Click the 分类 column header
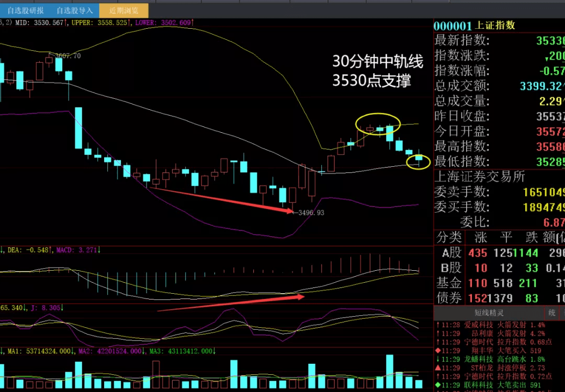The height and width of the screenshot is (392, 565). point(449,237)
